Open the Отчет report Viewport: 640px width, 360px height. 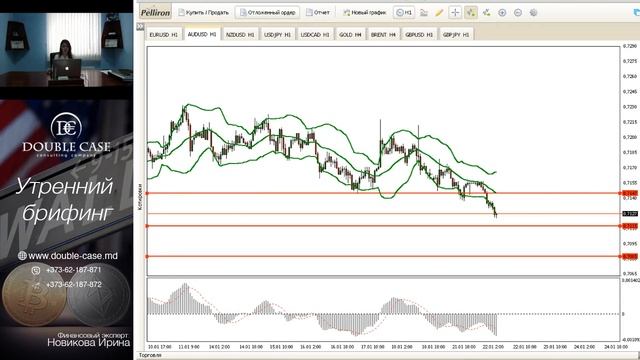coord(318,13)
